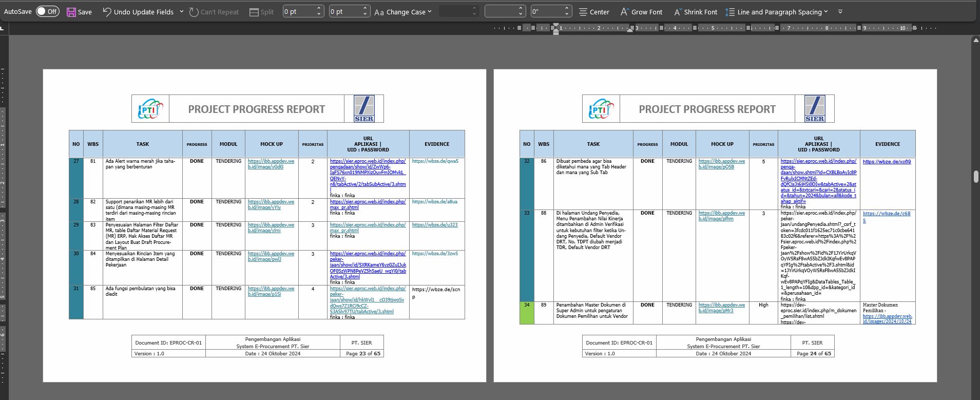Click the Undo Update Fields arrow icon
Viewport: 980px width, 400px height.
(x=107, y=11)
